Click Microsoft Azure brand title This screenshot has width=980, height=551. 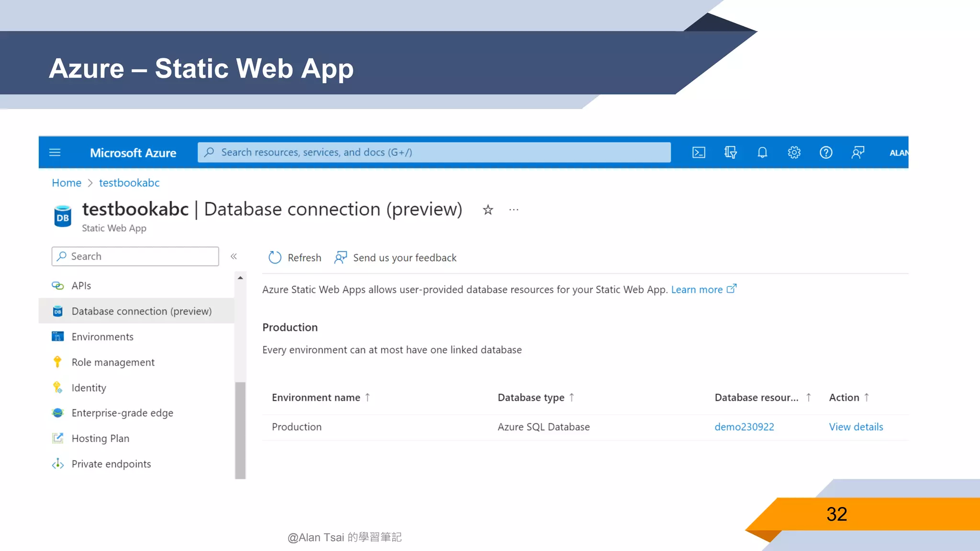pos(133,153)
